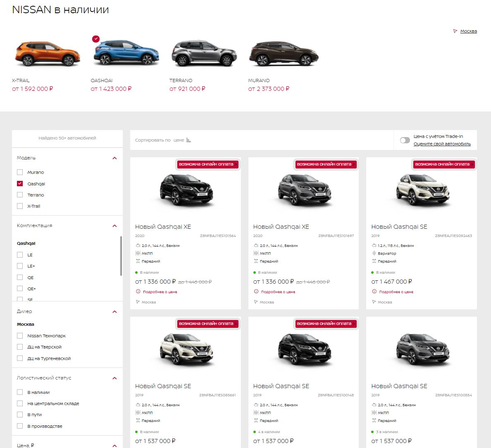The image size is (491, 448).
Task: Check the Terrano model checkbox
Action: 20,194
